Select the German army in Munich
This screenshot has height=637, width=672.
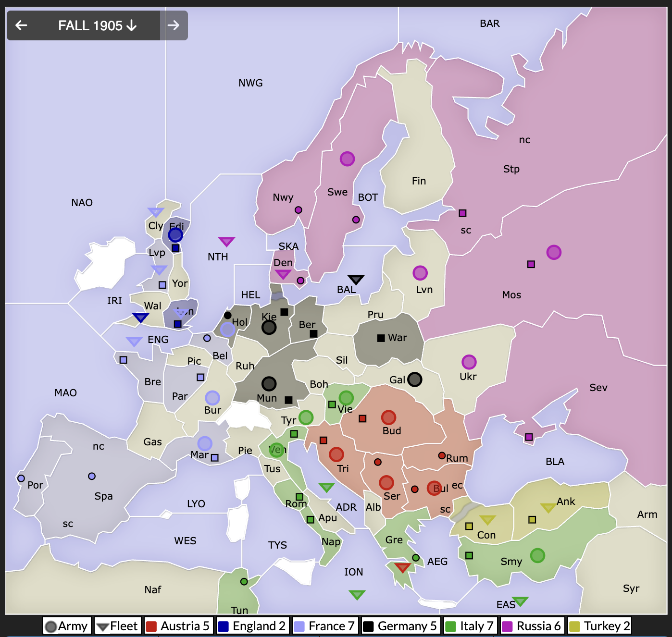[269, 383]
